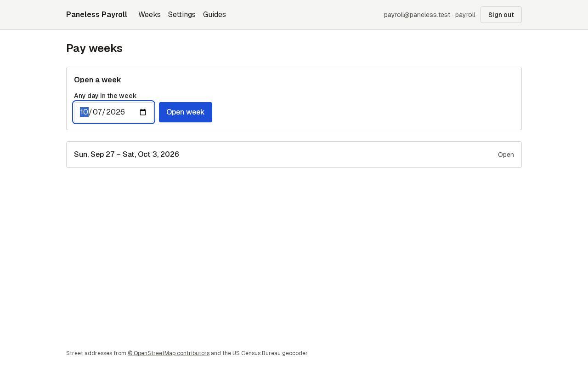Click the Open a week heading

coord(97,80)
